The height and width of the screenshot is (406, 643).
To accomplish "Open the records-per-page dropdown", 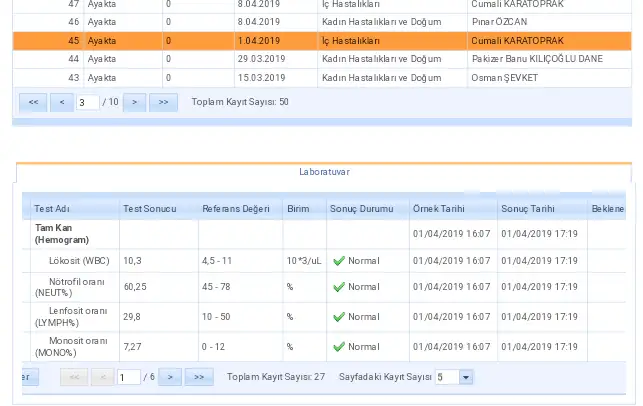I will [x=466, y=377].
